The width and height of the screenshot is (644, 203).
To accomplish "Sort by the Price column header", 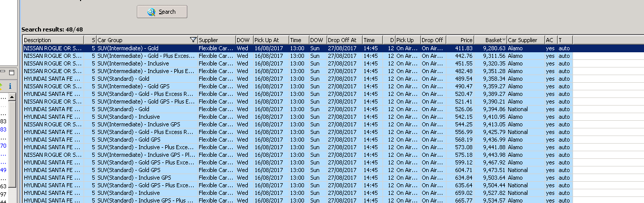I will point(460,40).
